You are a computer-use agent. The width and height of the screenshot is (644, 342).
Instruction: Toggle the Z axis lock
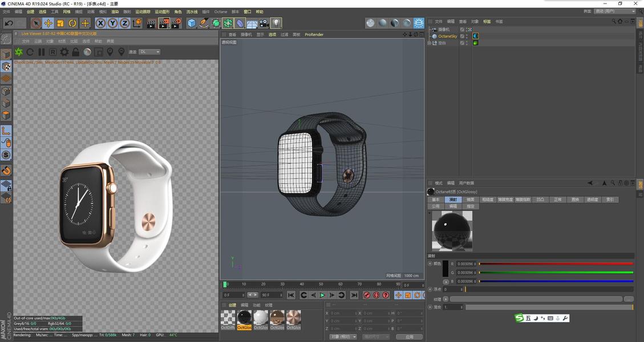[124, 23]
